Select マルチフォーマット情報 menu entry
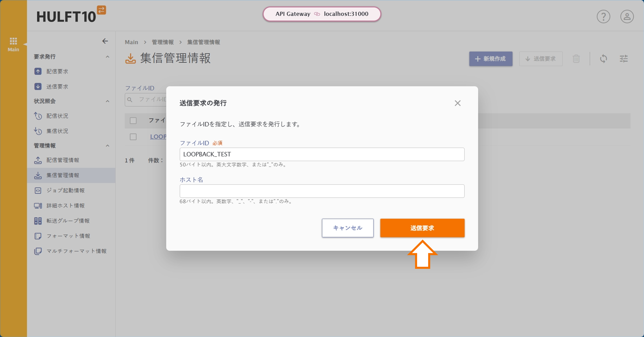Viewport: 644px width, 337px height. point(77,251)
